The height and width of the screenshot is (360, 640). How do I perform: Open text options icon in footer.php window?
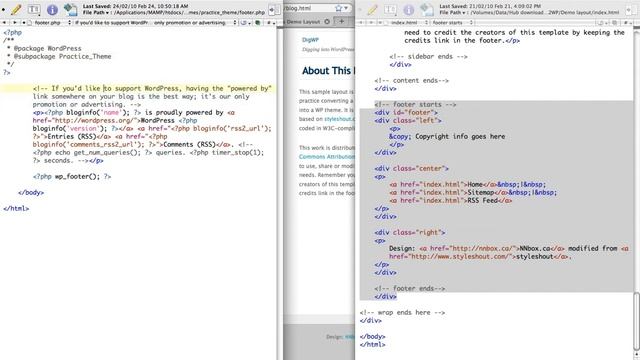34,9
